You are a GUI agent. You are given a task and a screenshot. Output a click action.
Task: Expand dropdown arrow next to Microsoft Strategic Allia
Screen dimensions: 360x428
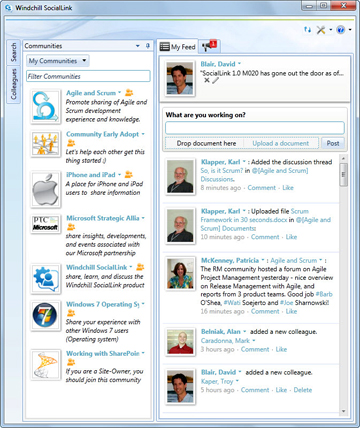[x=143, y=218]
